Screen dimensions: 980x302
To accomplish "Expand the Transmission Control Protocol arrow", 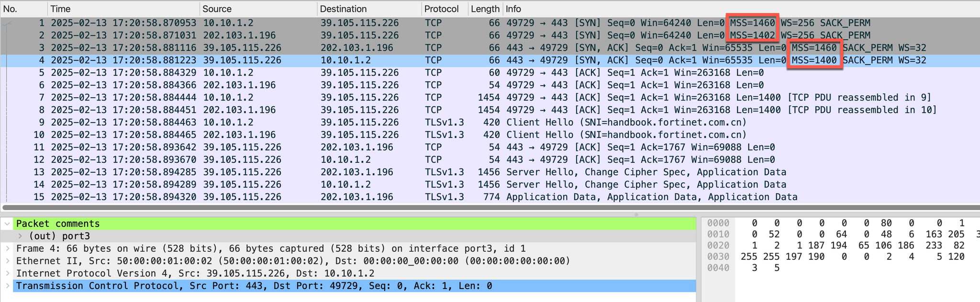I will [7, 286].
